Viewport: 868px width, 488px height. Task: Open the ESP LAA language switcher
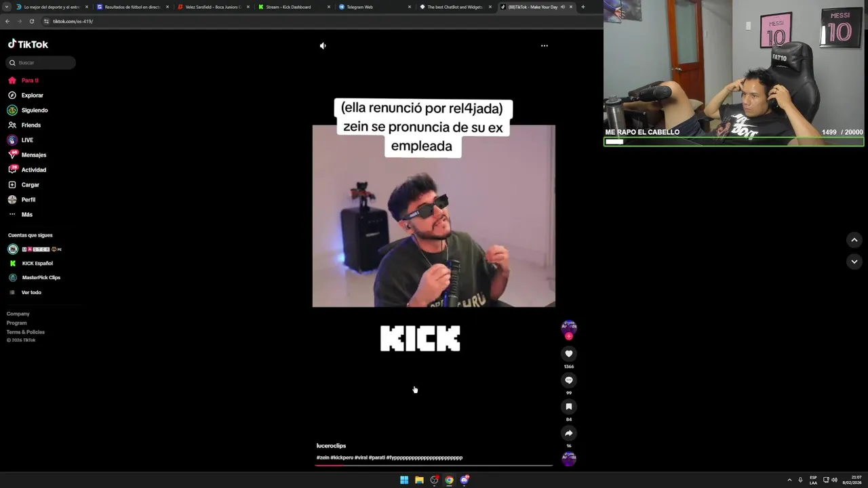tap(813, 480)
